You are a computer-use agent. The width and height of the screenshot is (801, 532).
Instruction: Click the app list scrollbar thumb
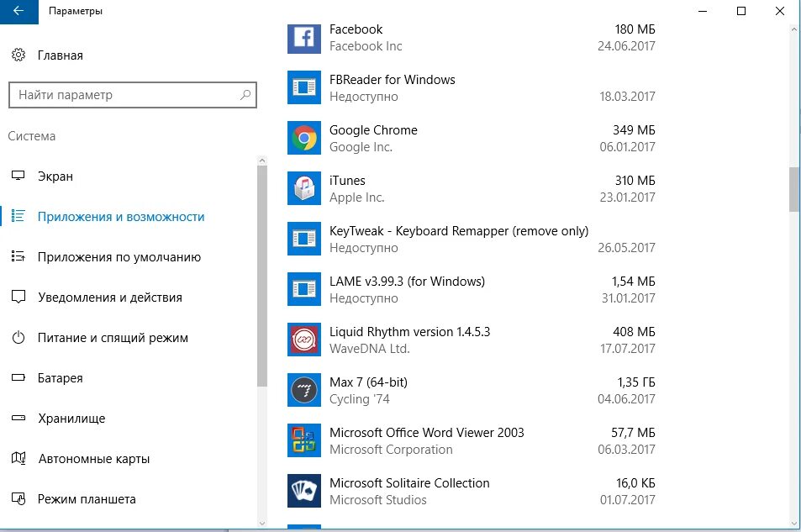point(794,189)
